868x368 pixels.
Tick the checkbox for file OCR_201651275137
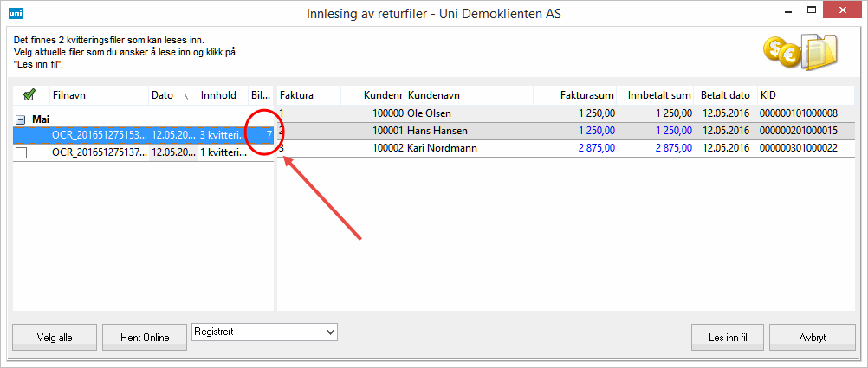point(22,152)
